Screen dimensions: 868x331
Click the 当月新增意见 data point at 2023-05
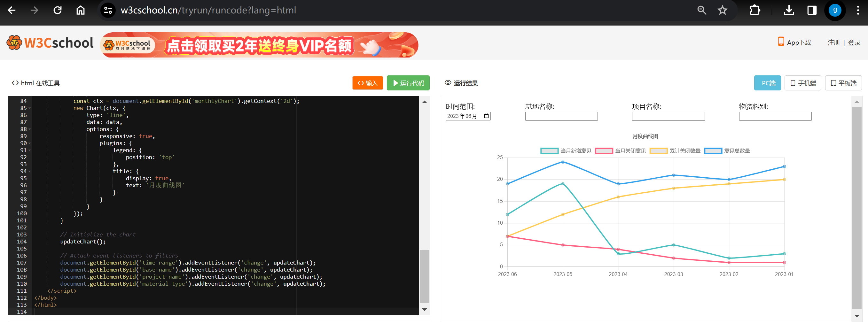[562, 184]
